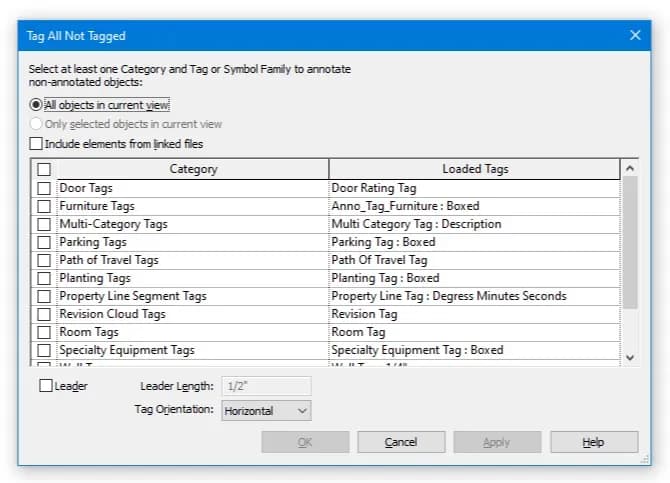Viewport: 670px width, 483px height.
Task: Click the Help button
Action: pyautogui.click(x=594, y=442)
